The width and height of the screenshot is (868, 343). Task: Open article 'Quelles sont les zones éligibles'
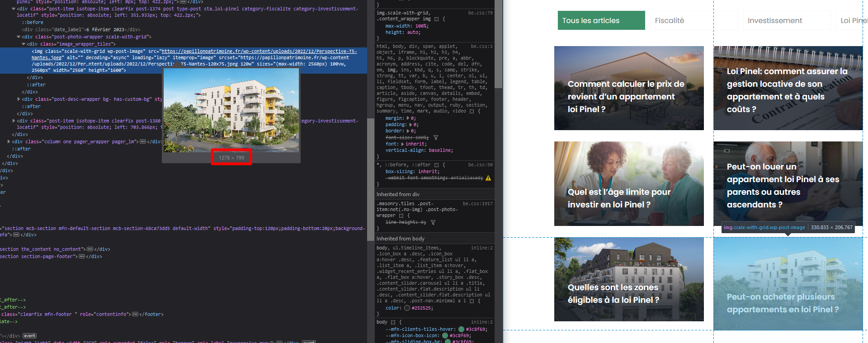(629, 279)
